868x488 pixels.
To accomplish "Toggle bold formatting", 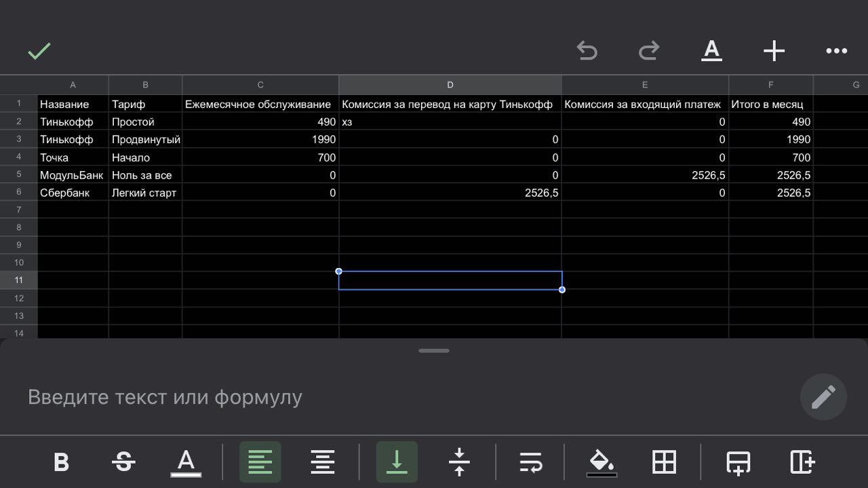I will click(61, 462).
